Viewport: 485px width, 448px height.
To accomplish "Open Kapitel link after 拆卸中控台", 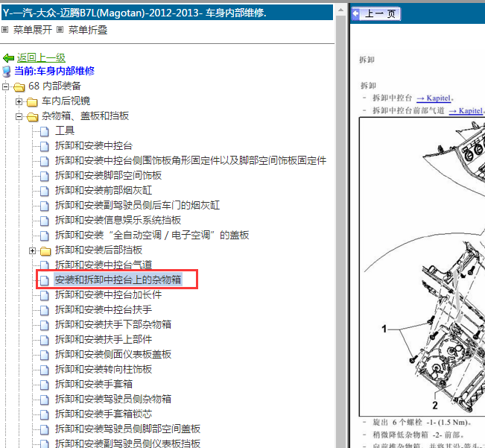I will point(434,98).
